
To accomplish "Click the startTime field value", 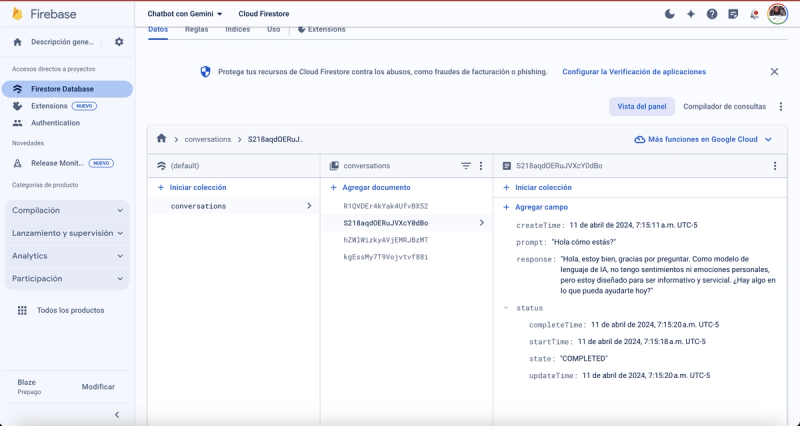I will (x=642, y=341).
